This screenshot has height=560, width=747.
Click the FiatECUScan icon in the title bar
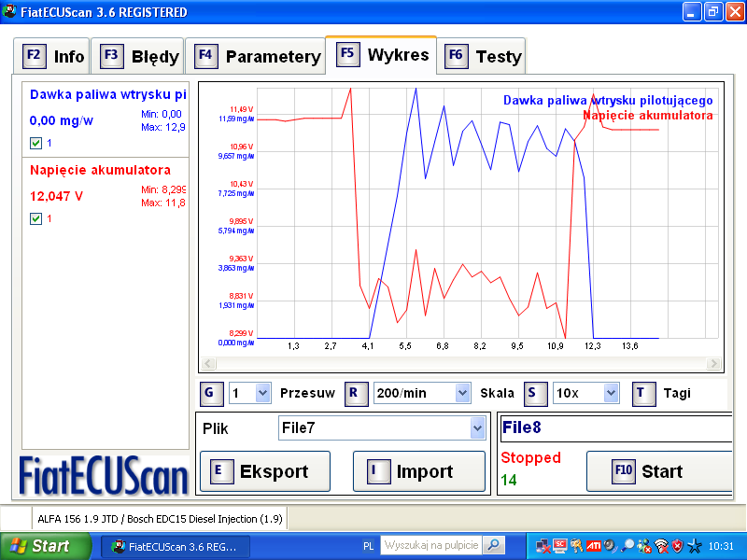pyautogui.click(x=9, y=11)
